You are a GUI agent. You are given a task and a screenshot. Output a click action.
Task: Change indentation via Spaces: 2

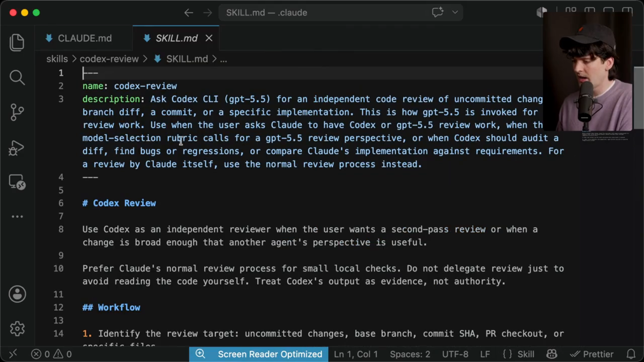click(x=410, y=354)
